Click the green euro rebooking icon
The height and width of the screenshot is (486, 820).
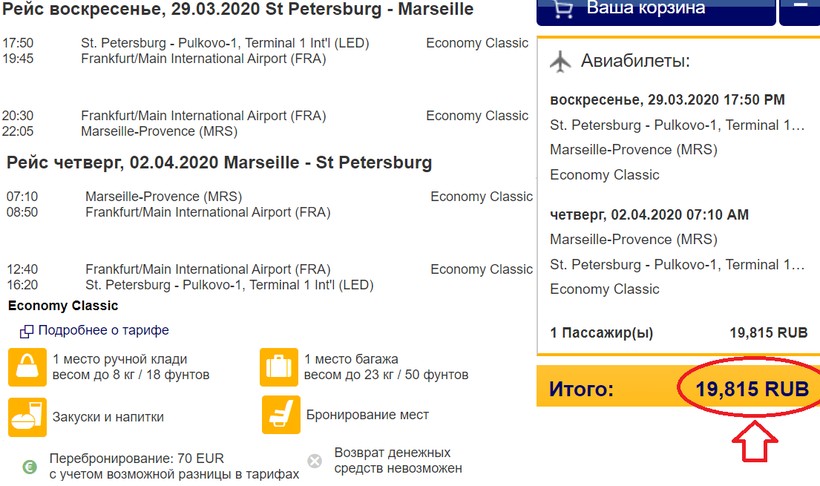[30, 465]
